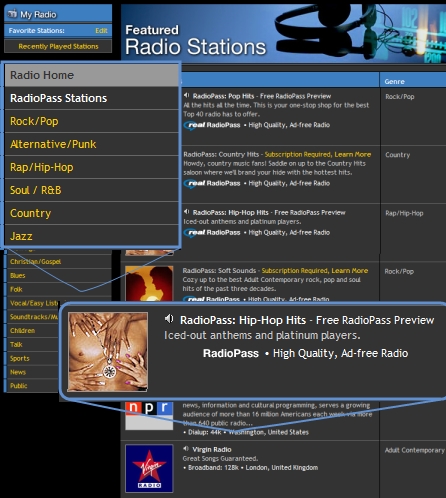This screenshot has height=498, width=446.
Task: Click the Featured Radio Stations banner heading
Action: (x=196, y=40)
